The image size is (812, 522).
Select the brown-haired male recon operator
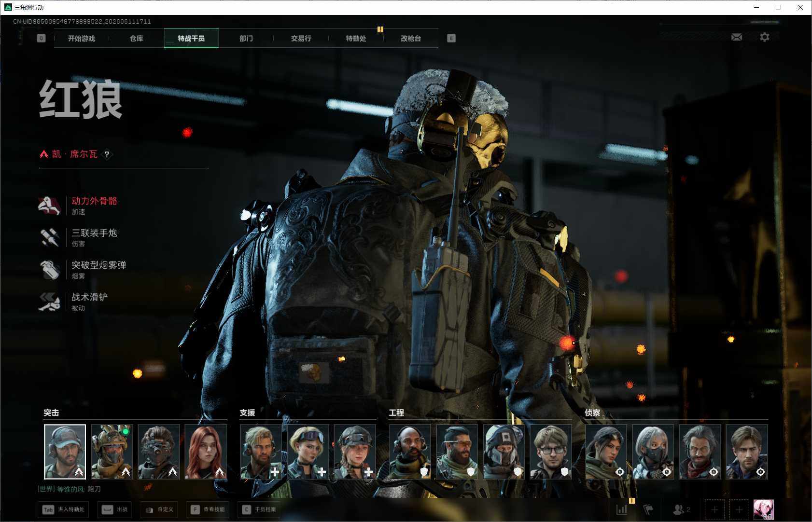pos(746,452)
